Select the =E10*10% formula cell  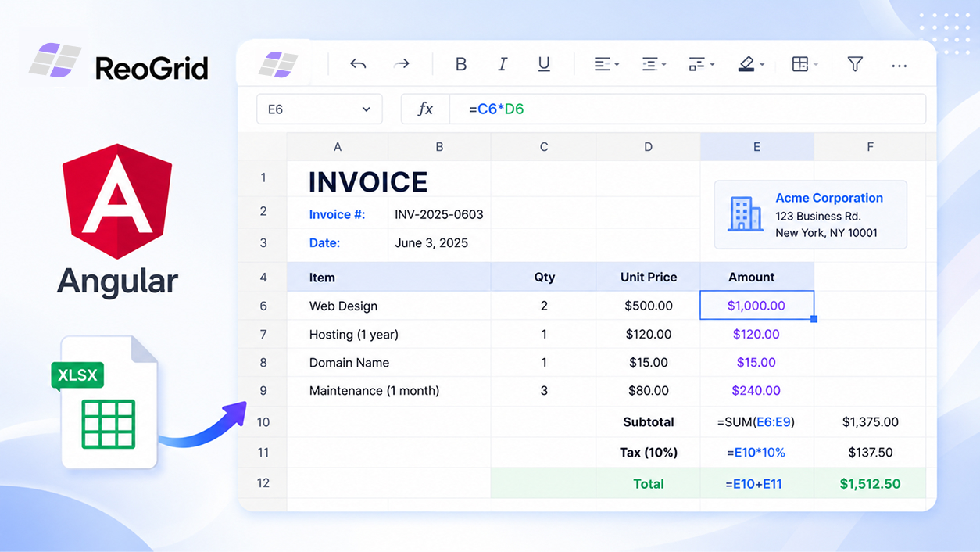point(756,452)
